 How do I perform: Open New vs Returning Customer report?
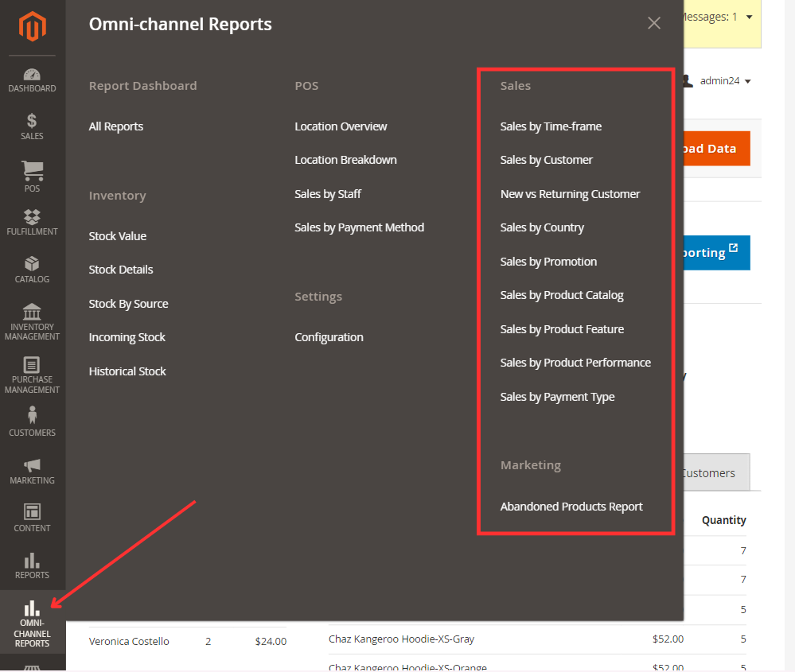coord(570,194)
